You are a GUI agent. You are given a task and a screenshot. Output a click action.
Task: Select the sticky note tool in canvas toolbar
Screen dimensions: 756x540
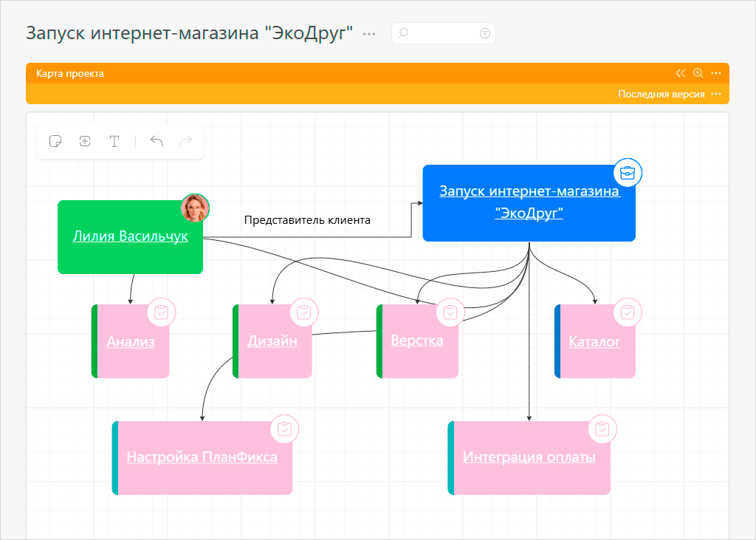(x=55, y=141)
